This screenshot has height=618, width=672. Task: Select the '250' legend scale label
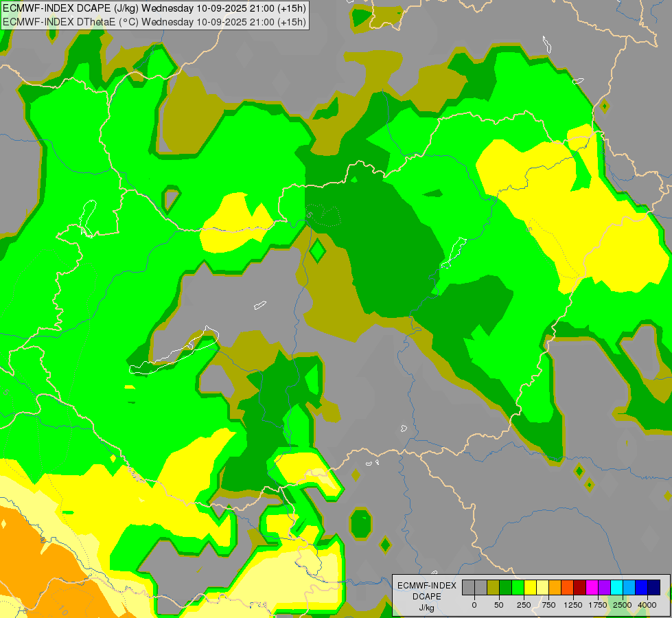point(524,605)
